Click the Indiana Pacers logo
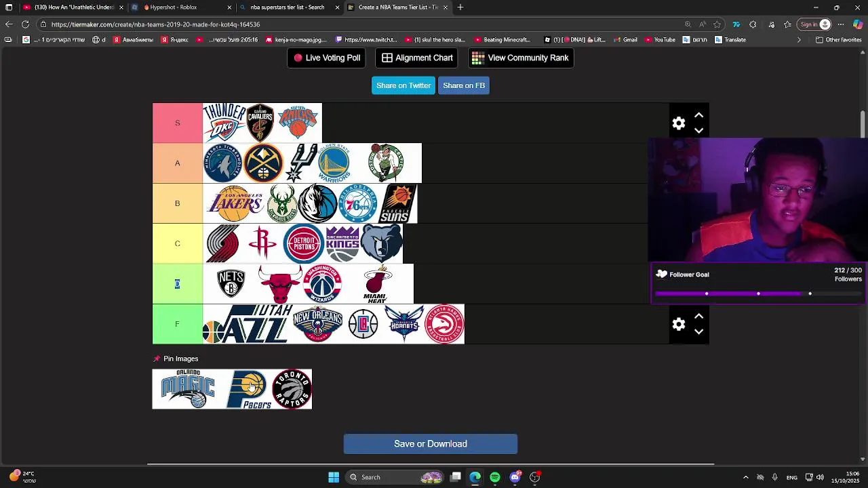Screen dimensions: 868x488 coord(248,389)
